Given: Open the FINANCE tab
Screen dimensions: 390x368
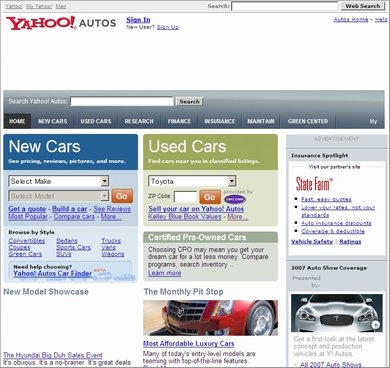Looking at the screenshot, I should [179, 121].
